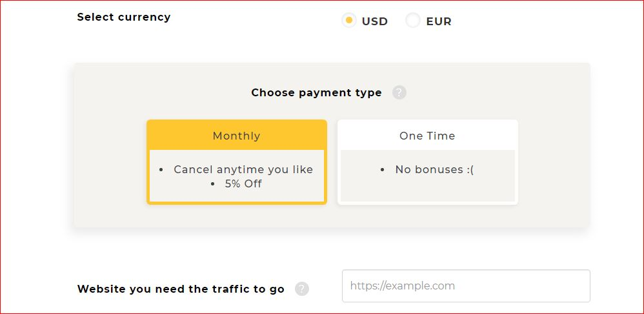Click the 'Select currency' label
644x314 pixels.
pos(124,17)
